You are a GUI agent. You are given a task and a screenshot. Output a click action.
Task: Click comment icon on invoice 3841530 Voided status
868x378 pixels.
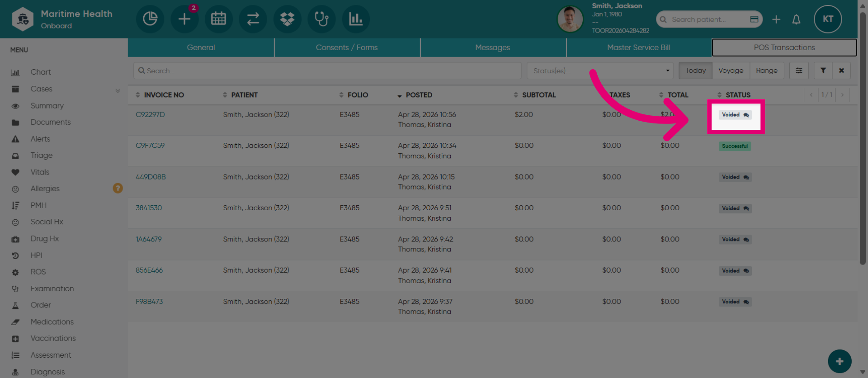coord(746,208)
